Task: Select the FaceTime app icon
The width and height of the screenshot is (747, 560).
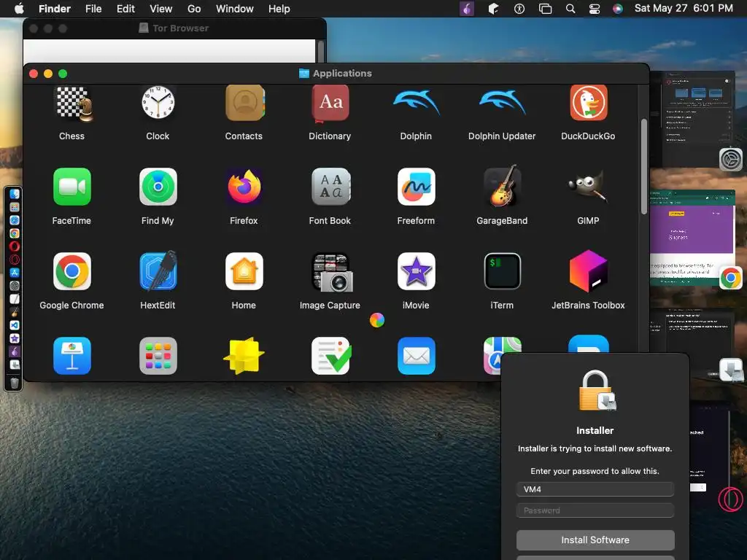Action: point(72,187)
